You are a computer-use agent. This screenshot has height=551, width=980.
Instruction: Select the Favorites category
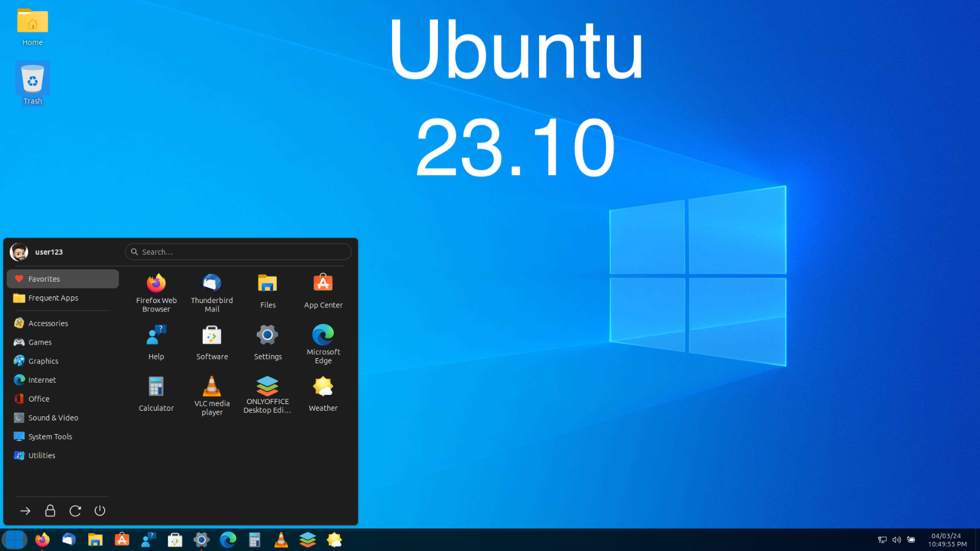point(62,279)
